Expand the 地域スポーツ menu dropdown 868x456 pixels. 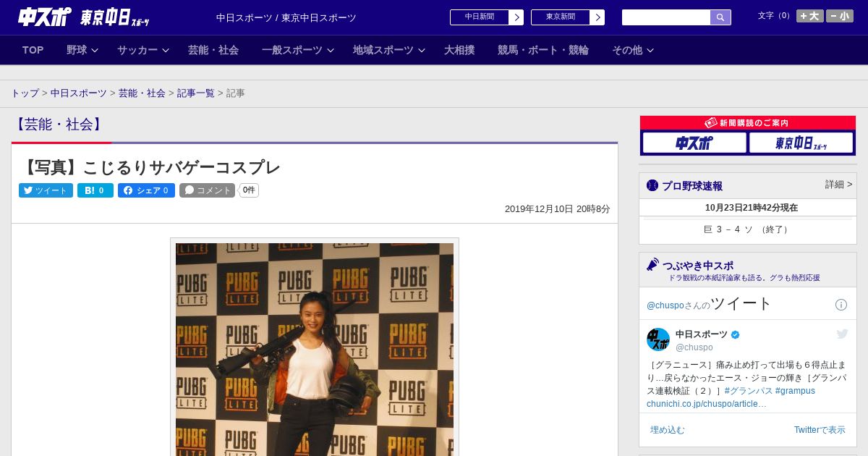coord(389,50)
